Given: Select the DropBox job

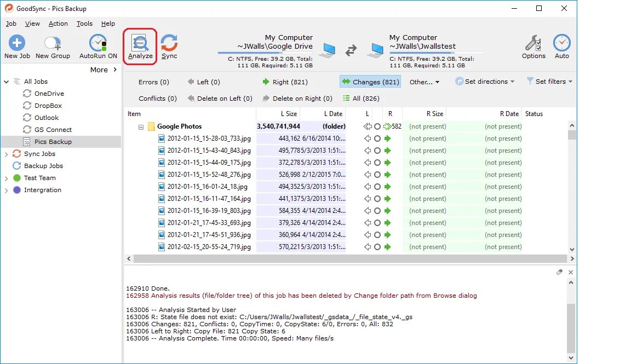Looking at the screenshot, I should [x=48, y=106].
